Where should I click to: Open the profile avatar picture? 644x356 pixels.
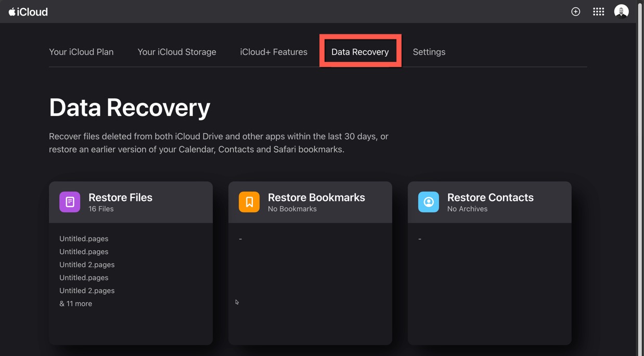(x=621, y=11)
